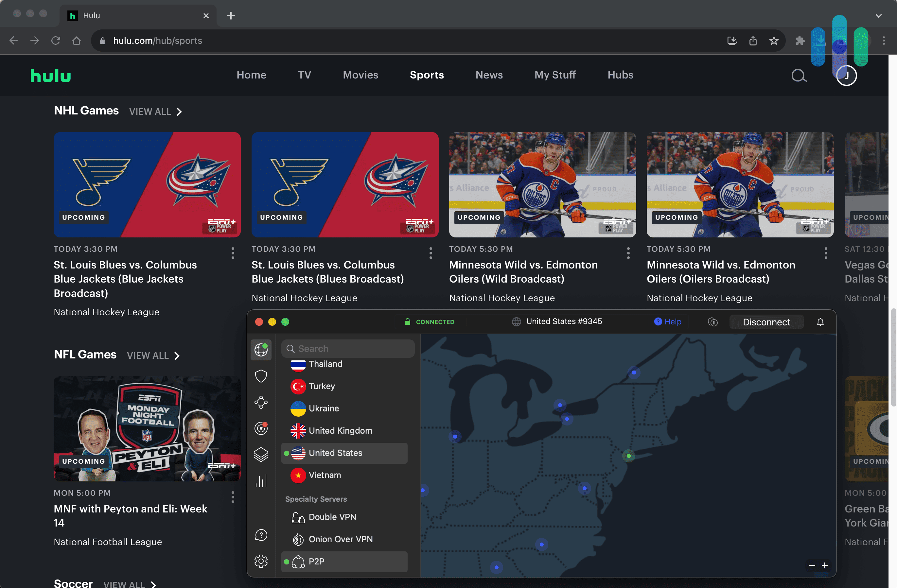Select Sports tab in Hulu navigation
897x588 pixels.
[427, 74]
